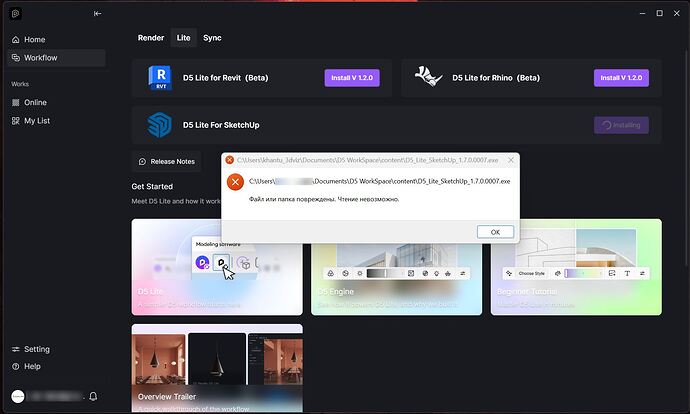Screen dimensions: 690x414
Task: Switch to the Render tab
Action: 151,38
